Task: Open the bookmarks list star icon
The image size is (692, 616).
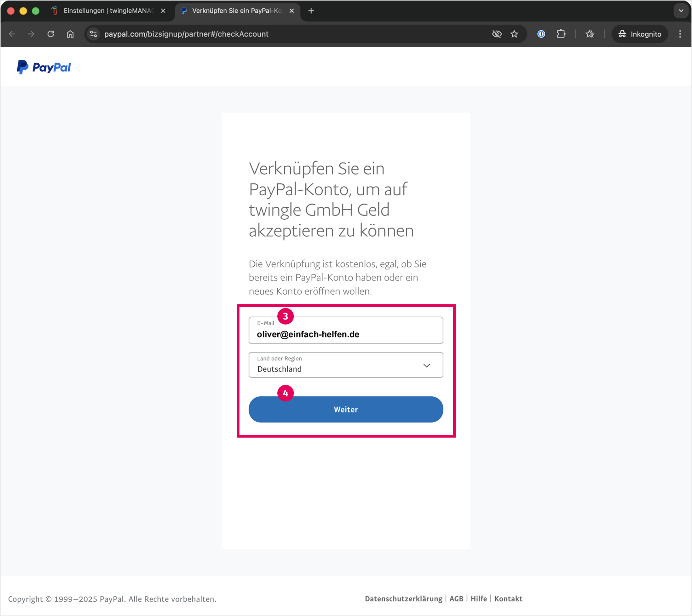Action: (590, 34)
